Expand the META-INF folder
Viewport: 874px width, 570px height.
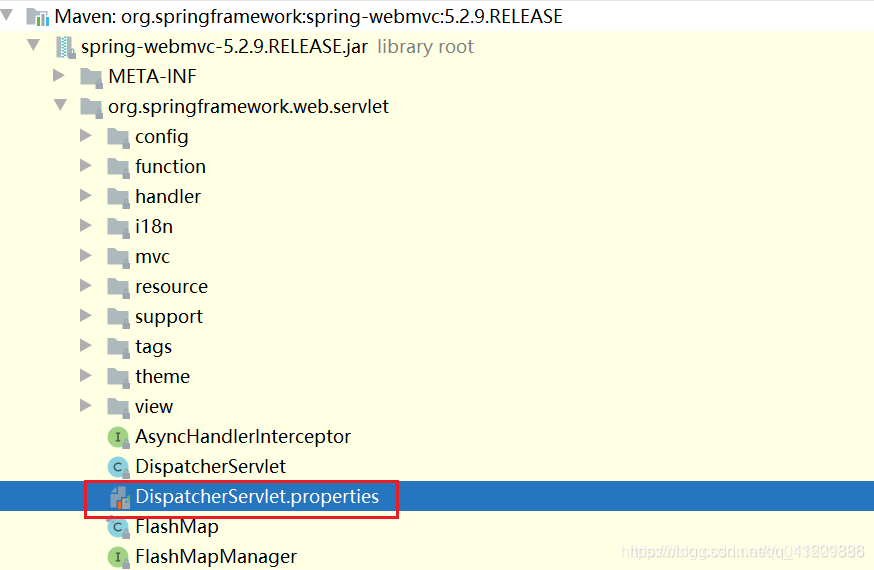tap(59, 75)
